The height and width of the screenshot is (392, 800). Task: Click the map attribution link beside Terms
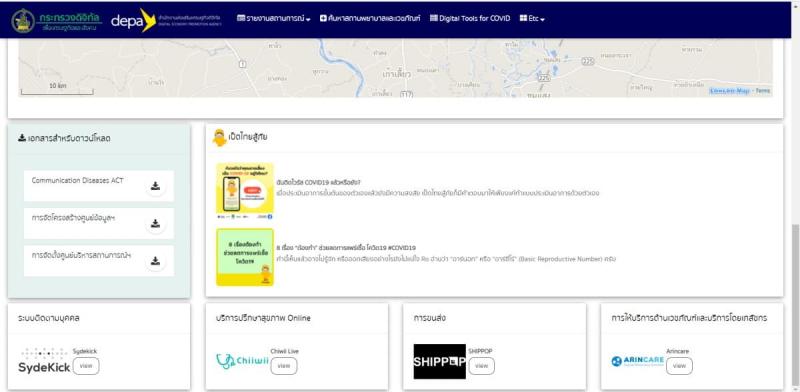(x=730, y=91)
